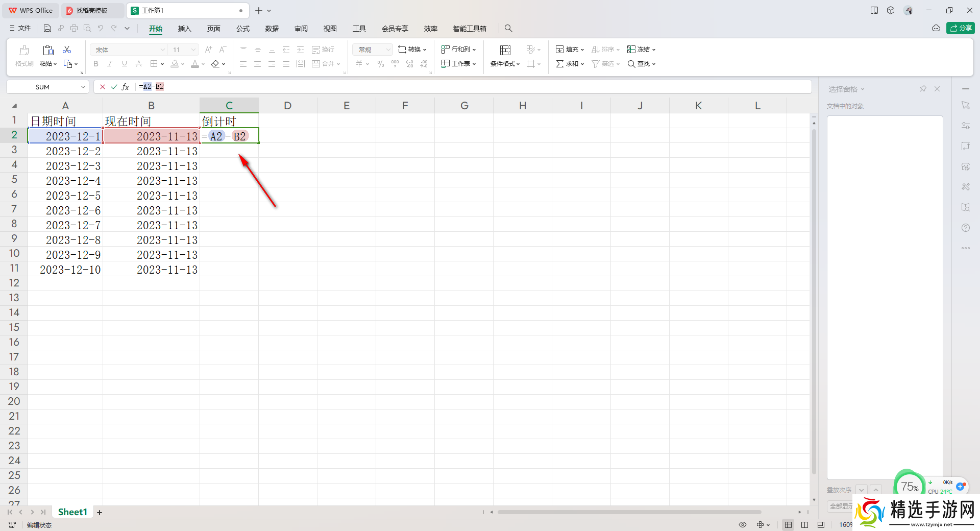Cancel formula entry with red X
This screenshot has width=980, height=531.
[x=103, y=87]
